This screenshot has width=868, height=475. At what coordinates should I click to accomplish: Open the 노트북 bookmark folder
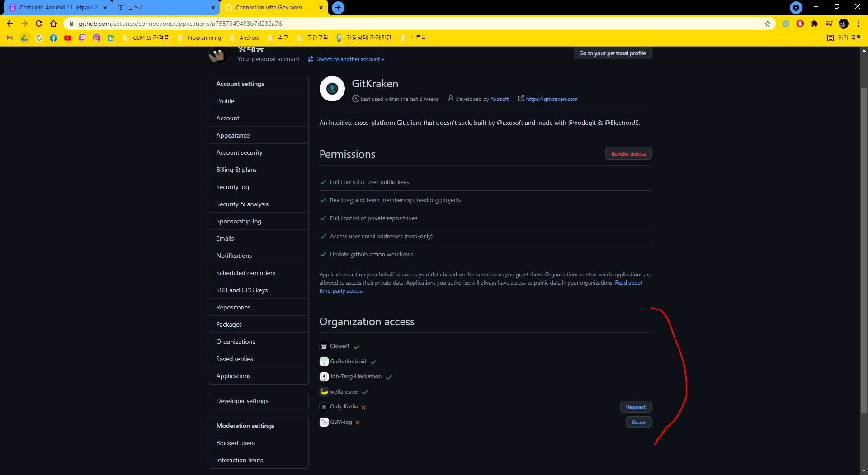pyautogui.click(x=414, y=38)
